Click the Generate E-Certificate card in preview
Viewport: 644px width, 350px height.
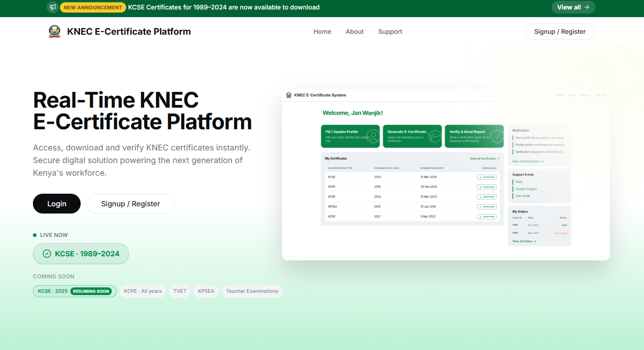pos(412,136)
